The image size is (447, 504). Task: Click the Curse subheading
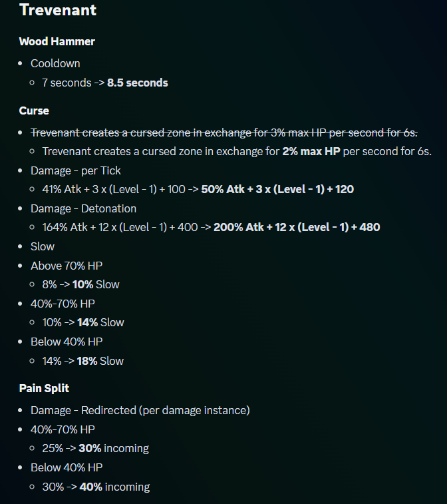[34, 111]
